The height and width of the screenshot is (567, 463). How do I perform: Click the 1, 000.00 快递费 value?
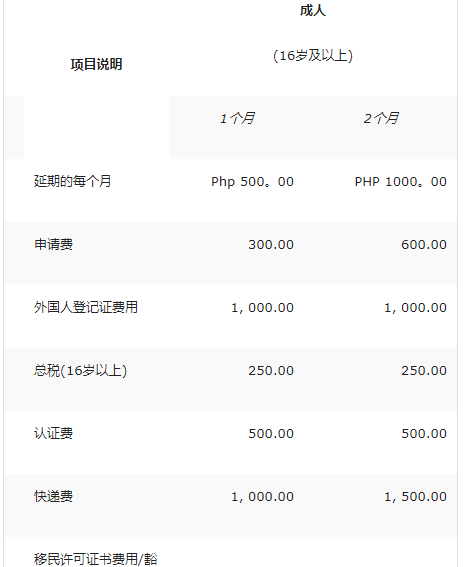[262, 497]
